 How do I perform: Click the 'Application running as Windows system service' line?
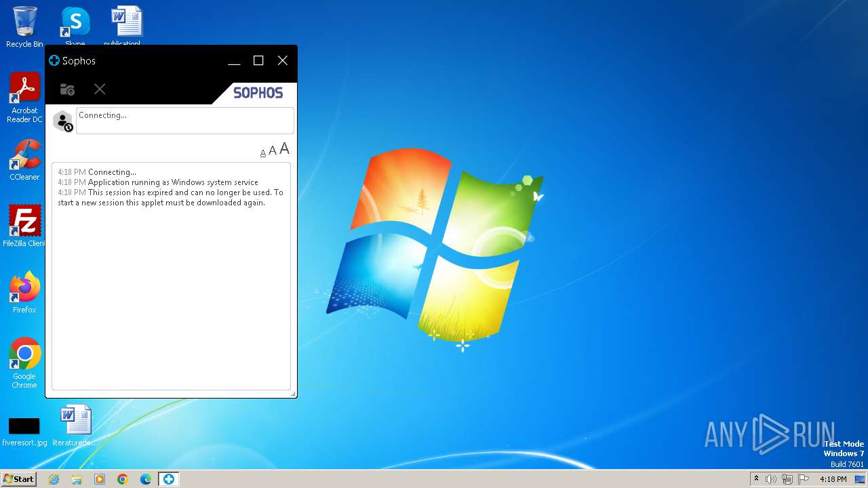tap(173, 182)
